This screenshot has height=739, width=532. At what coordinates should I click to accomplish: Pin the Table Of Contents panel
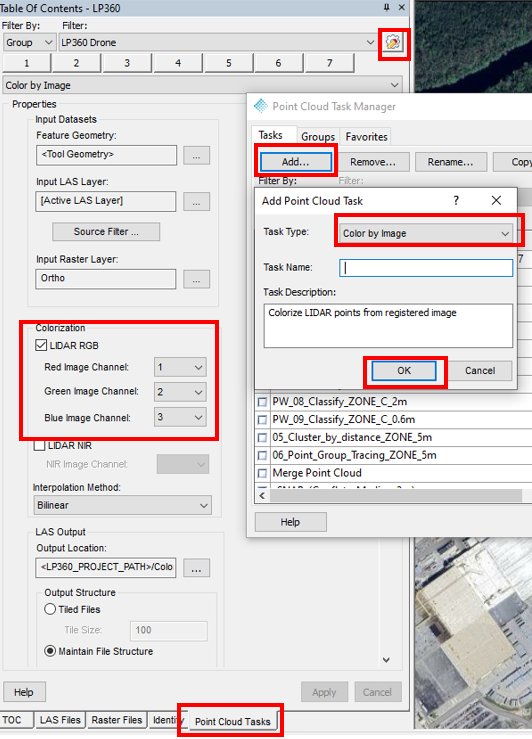click(386, 7)
